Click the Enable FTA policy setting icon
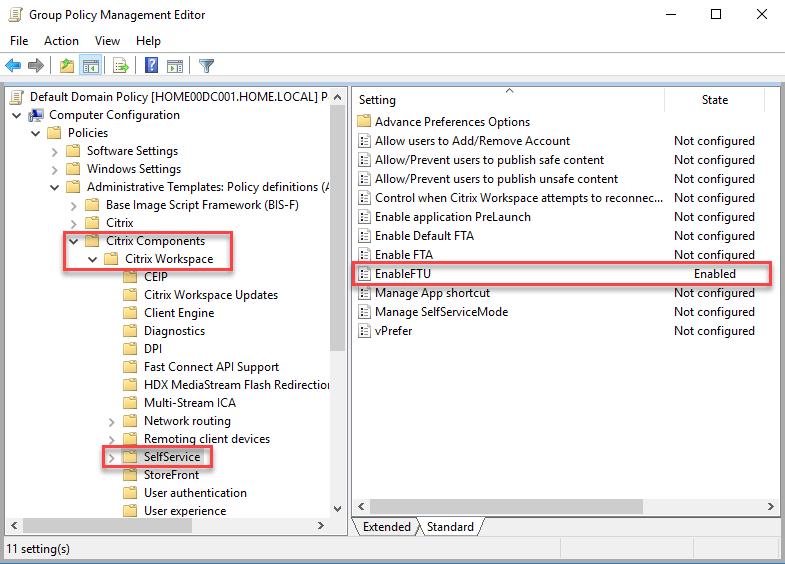 tap(364, 255)
